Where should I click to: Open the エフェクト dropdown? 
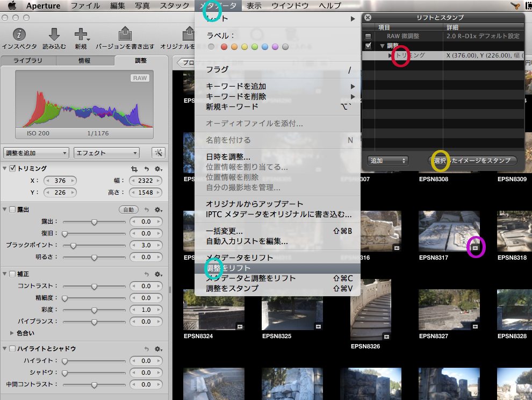(106, 153)
